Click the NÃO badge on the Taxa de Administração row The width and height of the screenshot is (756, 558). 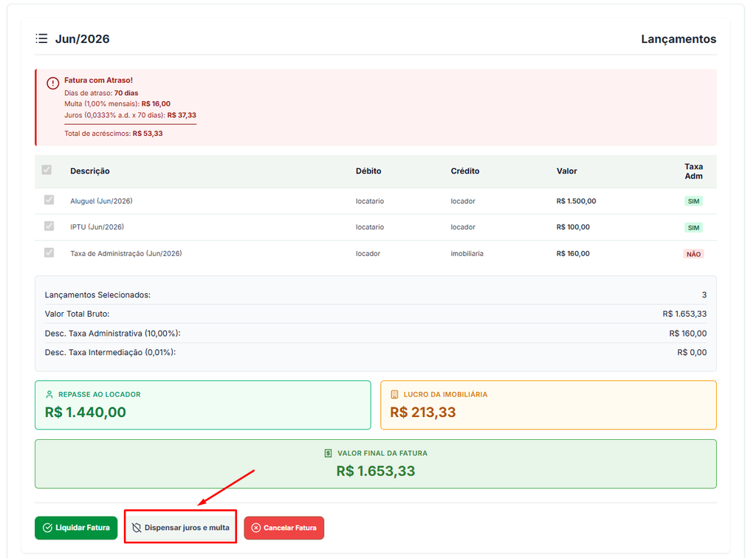tap(693, 254)
